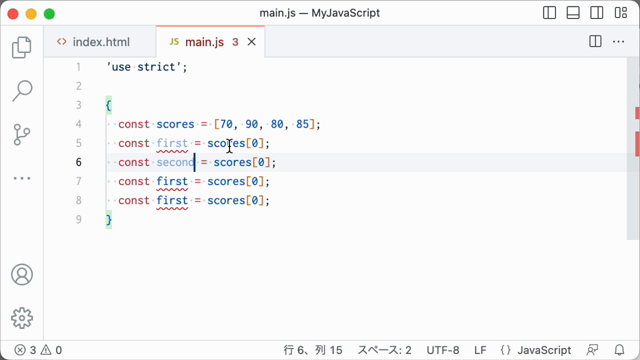Click the UTF-8 encoding status item
The width and height of the screenshot is (640, 360).
pyautogui.click(x=443, y=350)
